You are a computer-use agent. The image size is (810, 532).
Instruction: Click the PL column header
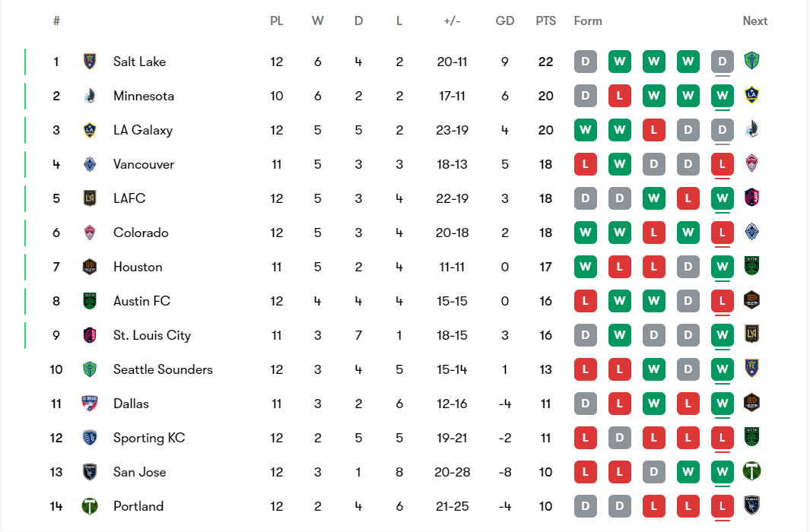tap(277, 21)
